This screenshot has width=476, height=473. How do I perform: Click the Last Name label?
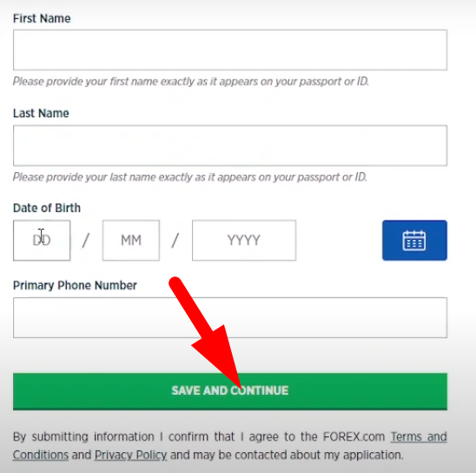click(41, 113)
